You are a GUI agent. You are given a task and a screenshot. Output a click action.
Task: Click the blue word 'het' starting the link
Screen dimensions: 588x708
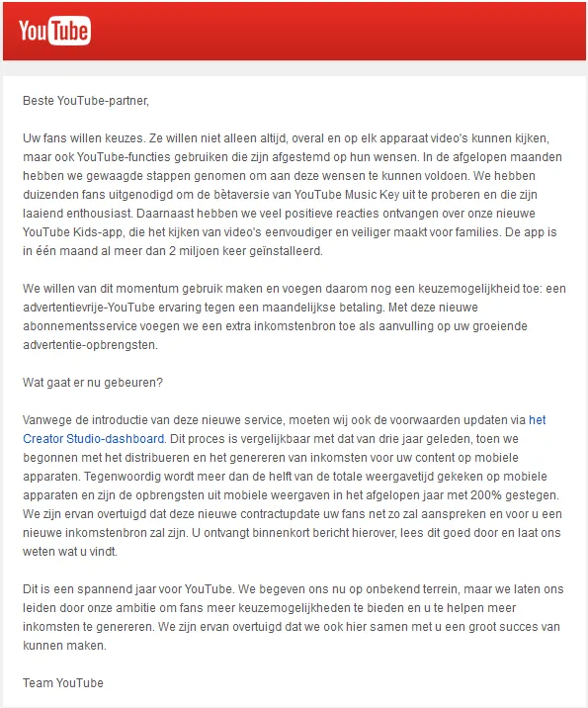[x=537, y=420]
